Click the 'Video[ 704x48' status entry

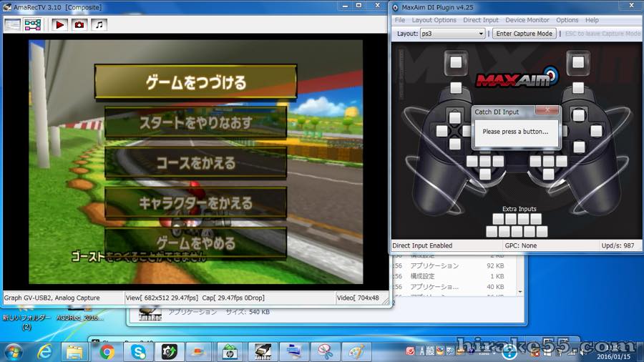click(358, 298)
